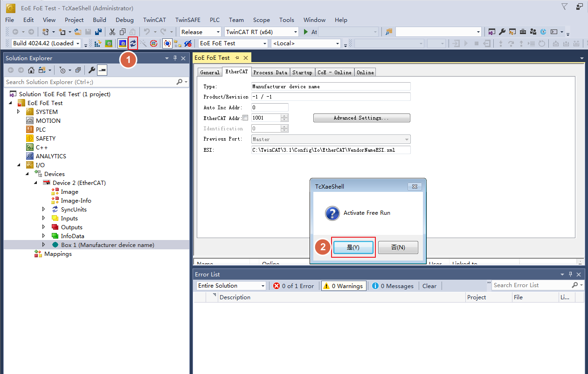The width and height of the screenshot is (588, 374).
Task: Click 是(Y) in Activate Free Run dialog
Action: click(353, 247)
